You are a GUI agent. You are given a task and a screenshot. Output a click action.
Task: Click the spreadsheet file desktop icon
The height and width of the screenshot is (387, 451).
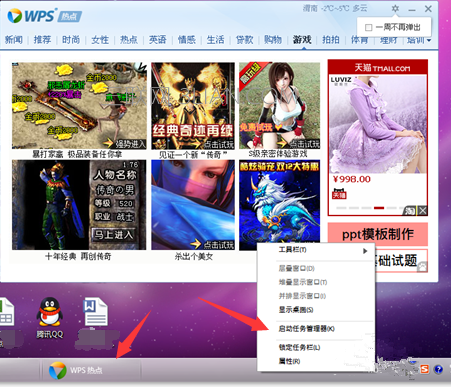[6, 312]
